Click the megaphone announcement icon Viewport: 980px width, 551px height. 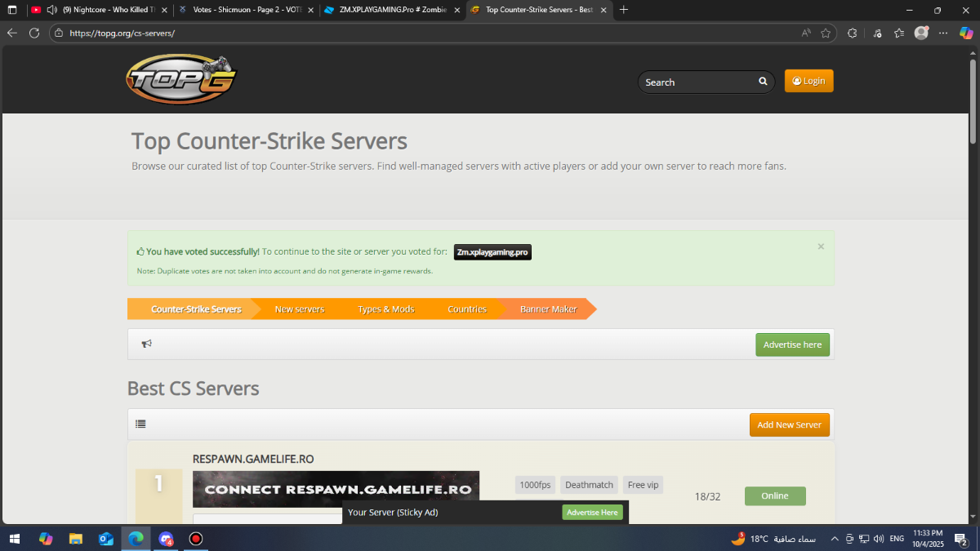(x=147, y=344)
